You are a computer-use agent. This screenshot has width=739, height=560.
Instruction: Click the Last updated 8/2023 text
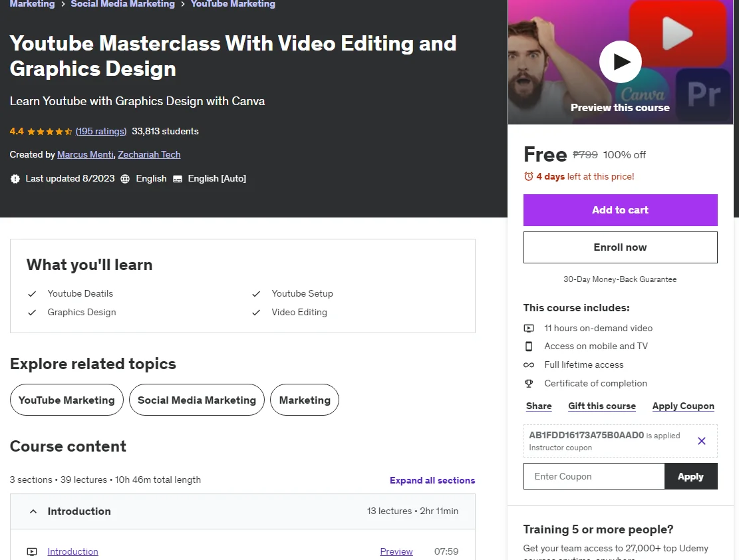click(x=70, y=179)
